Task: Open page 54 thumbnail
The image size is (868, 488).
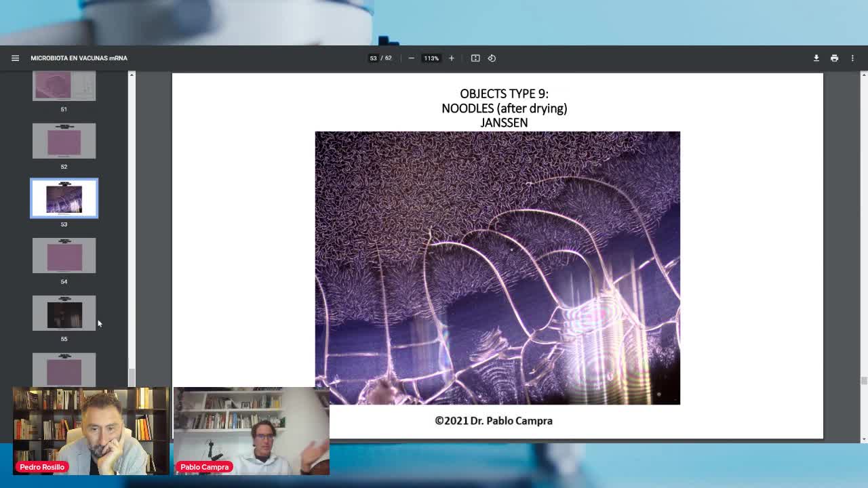Action: coord(64,256)
